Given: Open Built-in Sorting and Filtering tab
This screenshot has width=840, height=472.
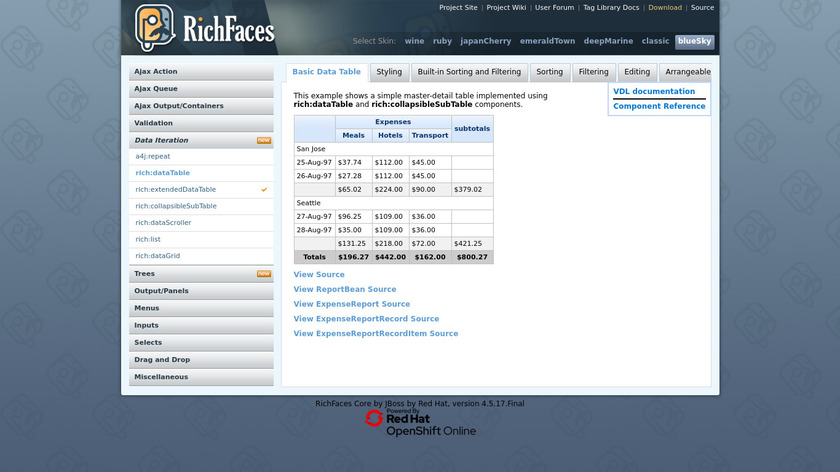Looking at the screenshot, I should (469, 72).
